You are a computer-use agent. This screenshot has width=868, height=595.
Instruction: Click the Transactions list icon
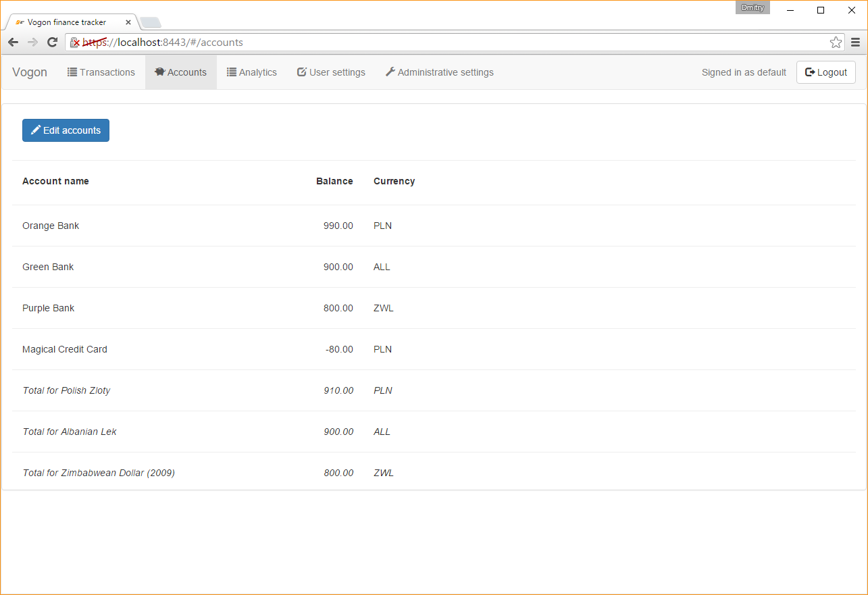72,72
